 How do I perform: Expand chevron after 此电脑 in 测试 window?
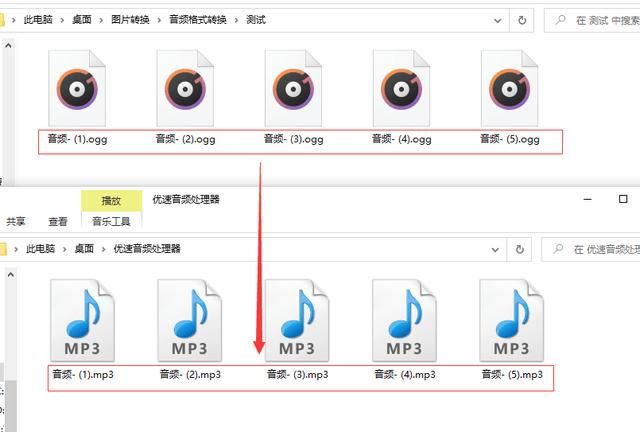pyautogui.click(x=62, y=20)
